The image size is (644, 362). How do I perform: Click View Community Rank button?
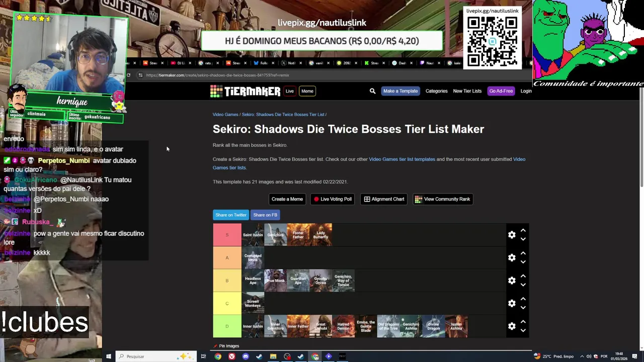442,199
